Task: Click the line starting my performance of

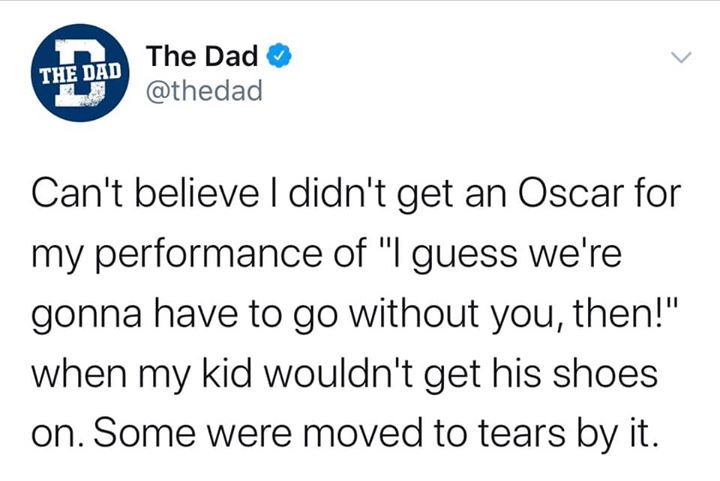Action: [x=326, y=255]
